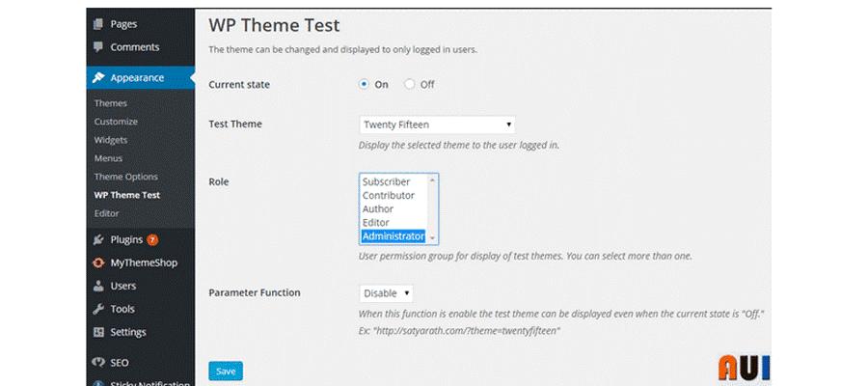868x386 pixels.
Task: Click the Appearance paintbrush icon
Action: point(98,78)
